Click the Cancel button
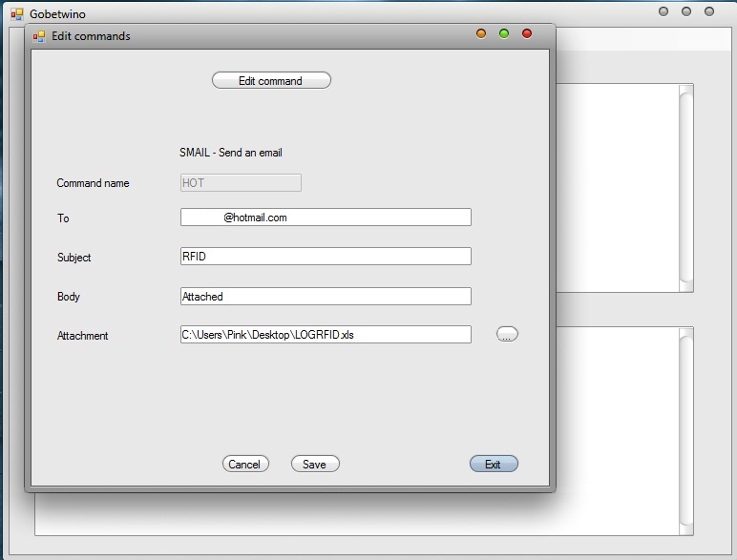737x560 pixels. coord(245,464)
